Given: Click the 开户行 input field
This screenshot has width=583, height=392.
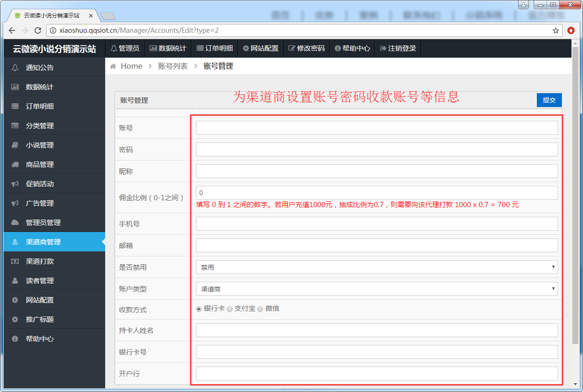Looking at the screenshot, I should 377,374.
